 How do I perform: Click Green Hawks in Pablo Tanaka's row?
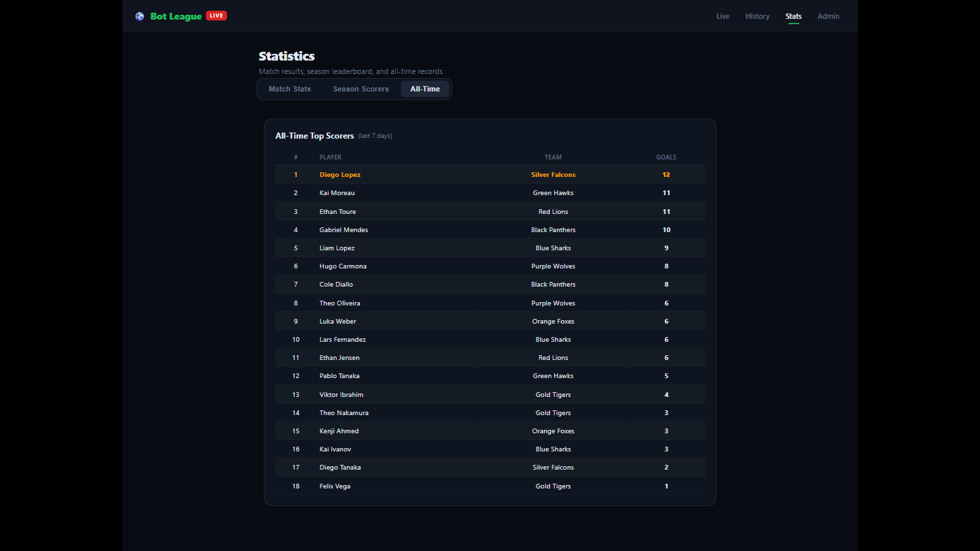pos(553,376)
